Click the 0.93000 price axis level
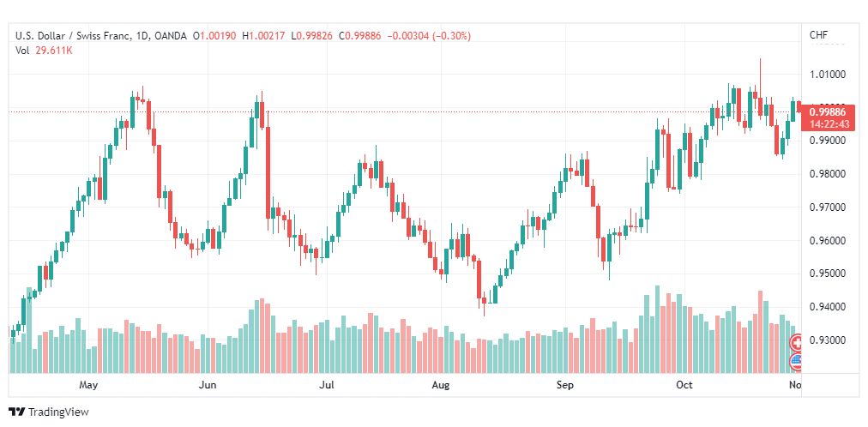The width and height of the screenshot is (868, 427). (827, 340)
